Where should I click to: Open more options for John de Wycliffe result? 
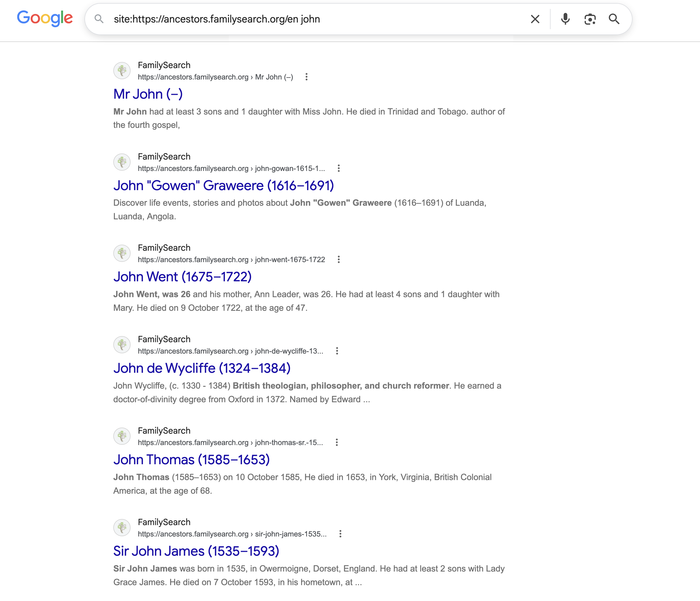[337, 351]
